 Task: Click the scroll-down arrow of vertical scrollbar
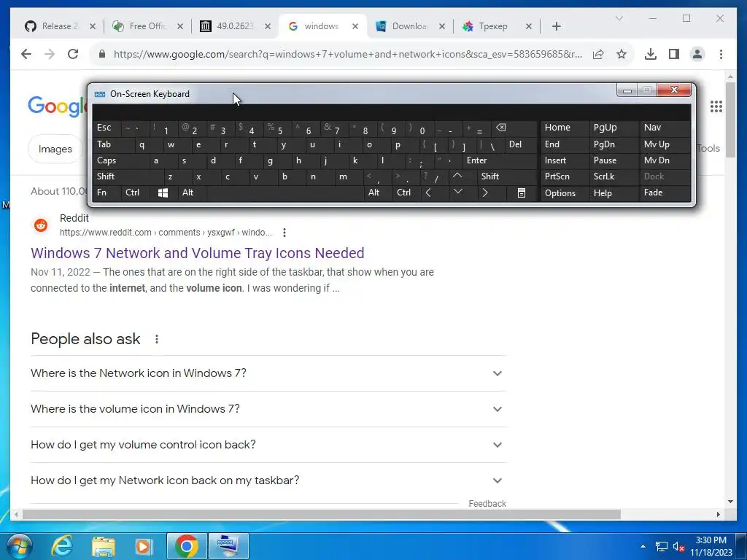pos(730,502)
